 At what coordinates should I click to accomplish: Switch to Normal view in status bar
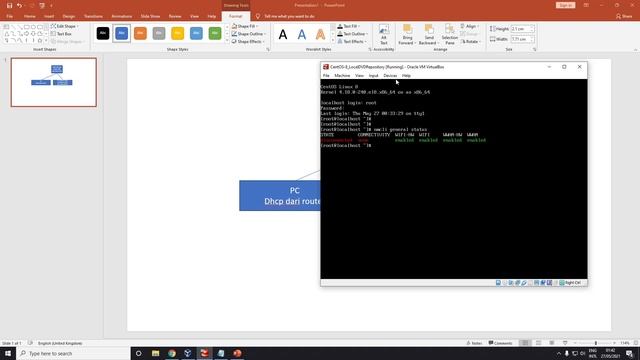525,343
